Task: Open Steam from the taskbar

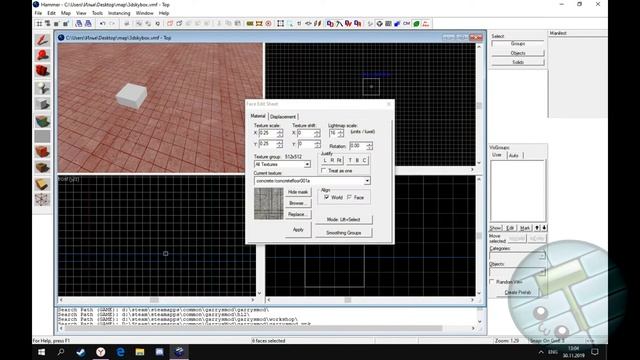Action: pyautogui.click(x=81, y=352)
